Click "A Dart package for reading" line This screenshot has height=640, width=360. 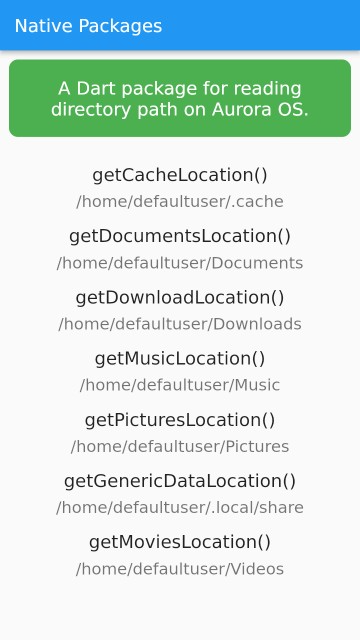coord(180,89)
